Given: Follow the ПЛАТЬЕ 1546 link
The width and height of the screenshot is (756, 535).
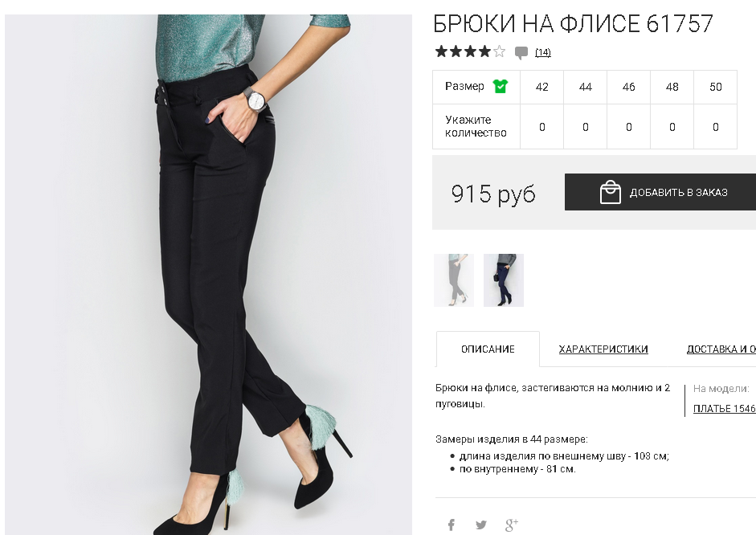Looking at the screenshot, I should (x=724, y=409).
